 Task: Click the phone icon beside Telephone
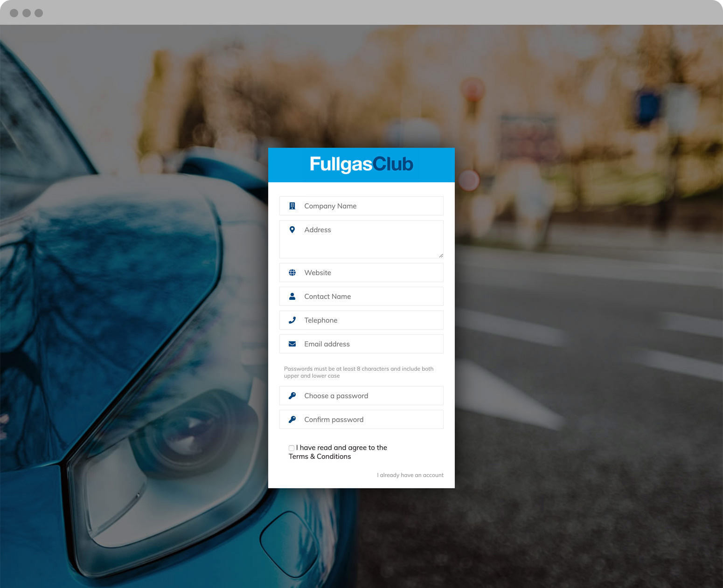click(x=292, y=320)
